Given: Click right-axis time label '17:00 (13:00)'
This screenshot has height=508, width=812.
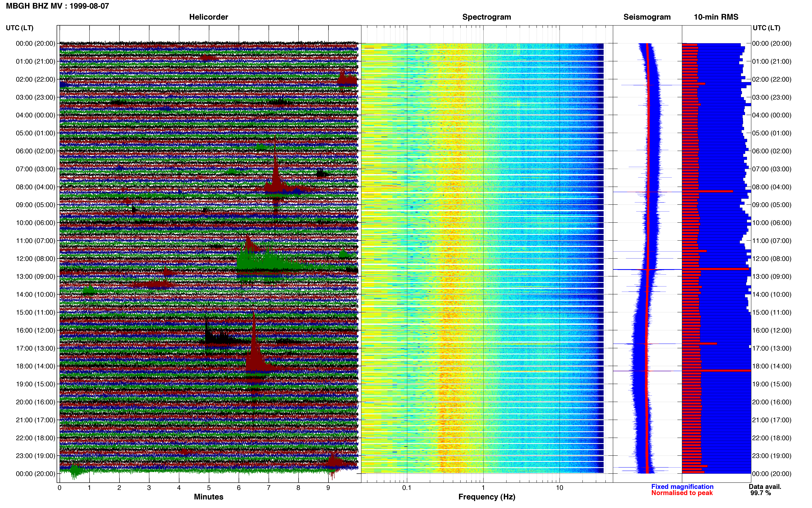Looking at the screenshot, I should click(x=772, y=348).
